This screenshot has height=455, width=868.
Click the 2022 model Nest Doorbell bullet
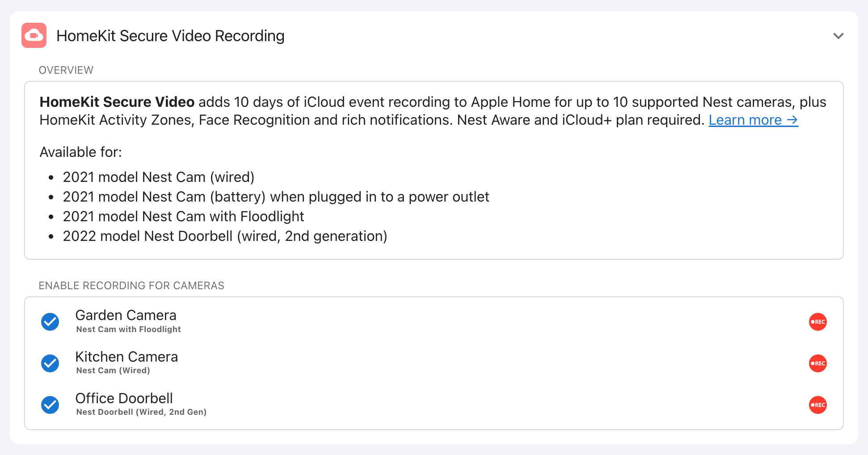click(225, 236)
